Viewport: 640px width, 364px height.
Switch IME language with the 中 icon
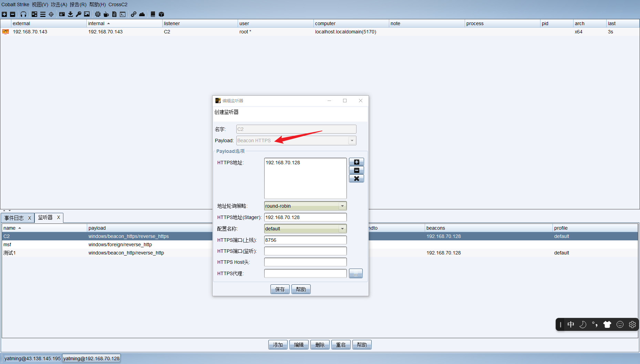(x=571, y=324)
